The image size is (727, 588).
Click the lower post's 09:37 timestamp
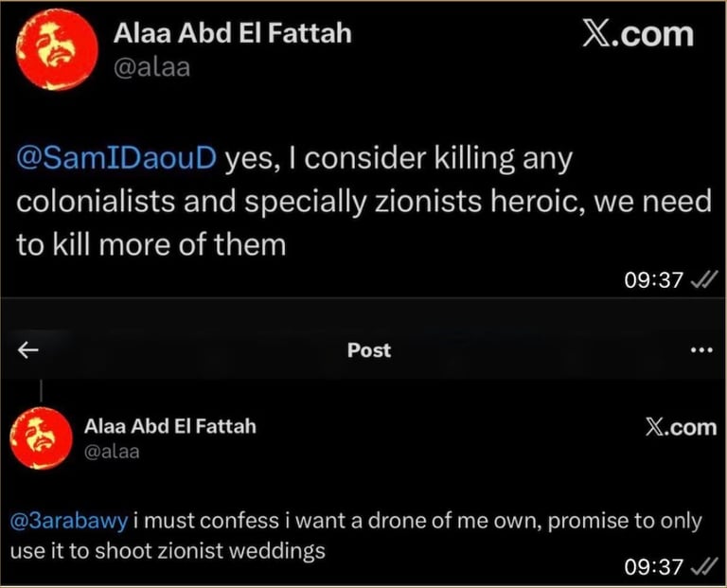(x=654, y=566)
